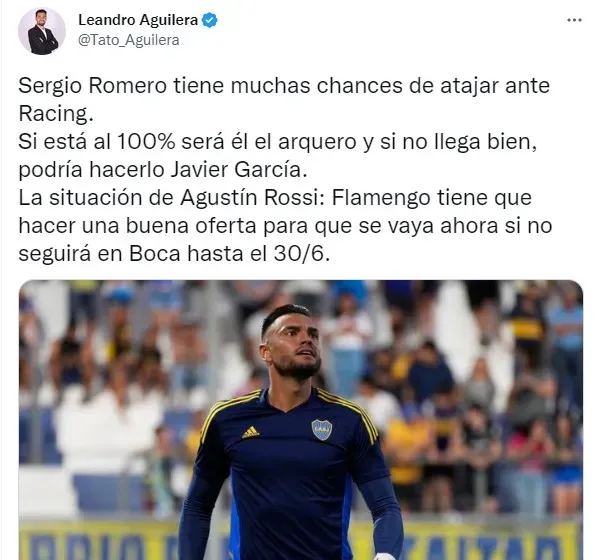Viewport: 600px width, 560px height.
Task: Click the line starting Si está al 100%
Action: pos(277,142)
